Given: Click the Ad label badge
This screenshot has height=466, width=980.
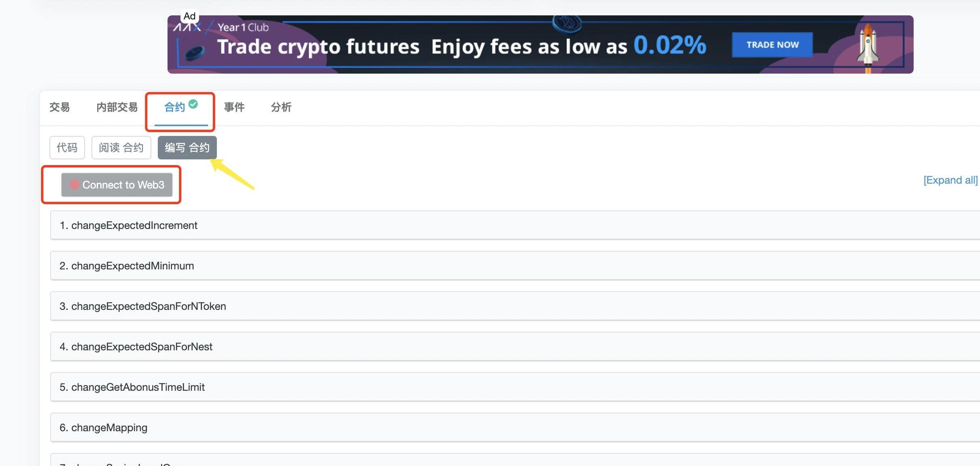Looking at the screenshot, I should point(189,16).
